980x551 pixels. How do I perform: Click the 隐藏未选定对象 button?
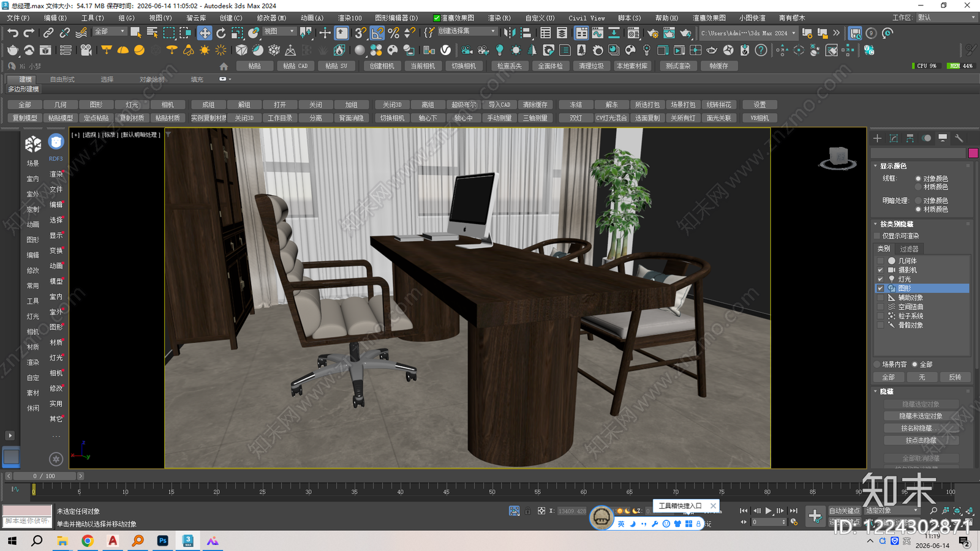921,416
